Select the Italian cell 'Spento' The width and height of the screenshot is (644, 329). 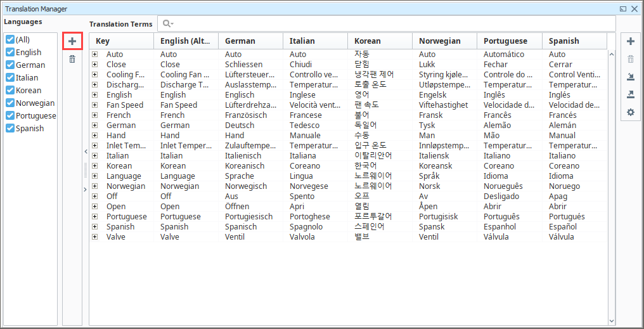click(x=302, y=197)
